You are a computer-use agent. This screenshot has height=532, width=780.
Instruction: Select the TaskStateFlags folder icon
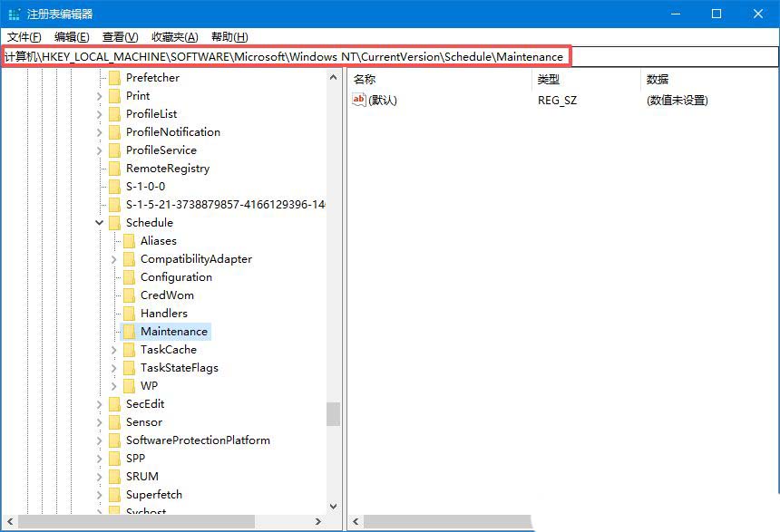pos(129,368)
